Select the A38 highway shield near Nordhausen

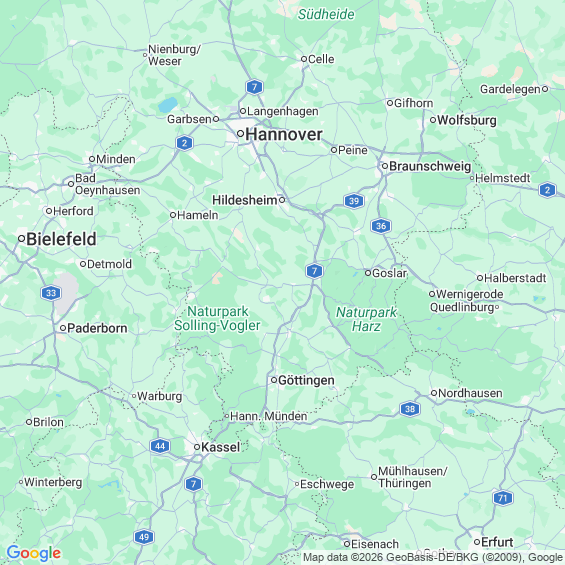[x=410, y=409]
